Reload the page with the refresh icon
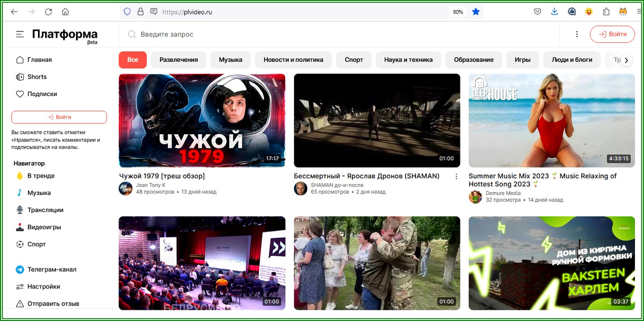 [48, 12]
